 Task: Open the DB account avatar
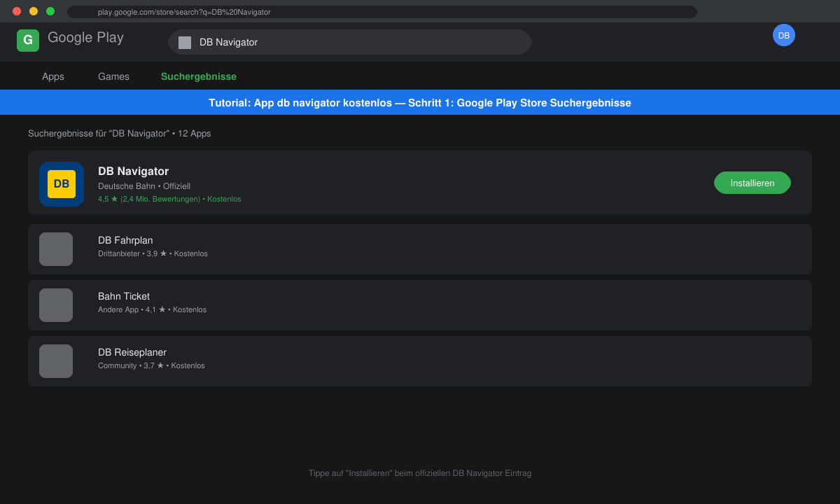784,35
